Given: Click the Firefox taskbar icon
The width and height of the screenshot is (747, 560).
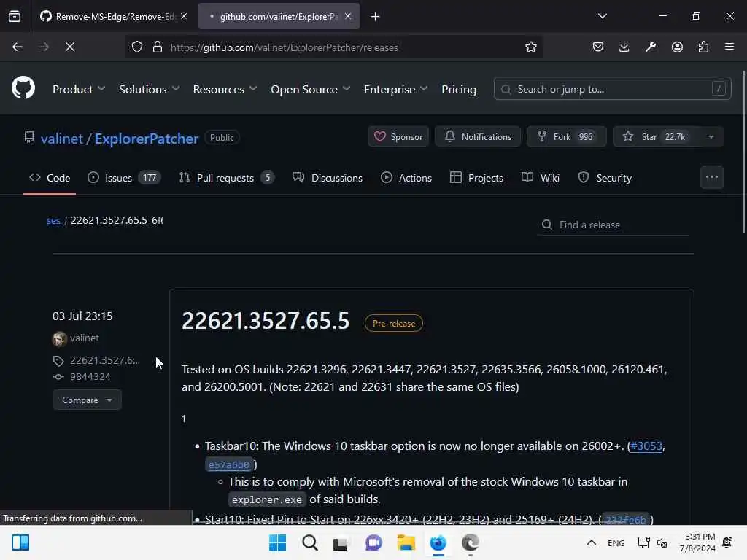Looking at the screenshot, I should (x=438, y=542).
